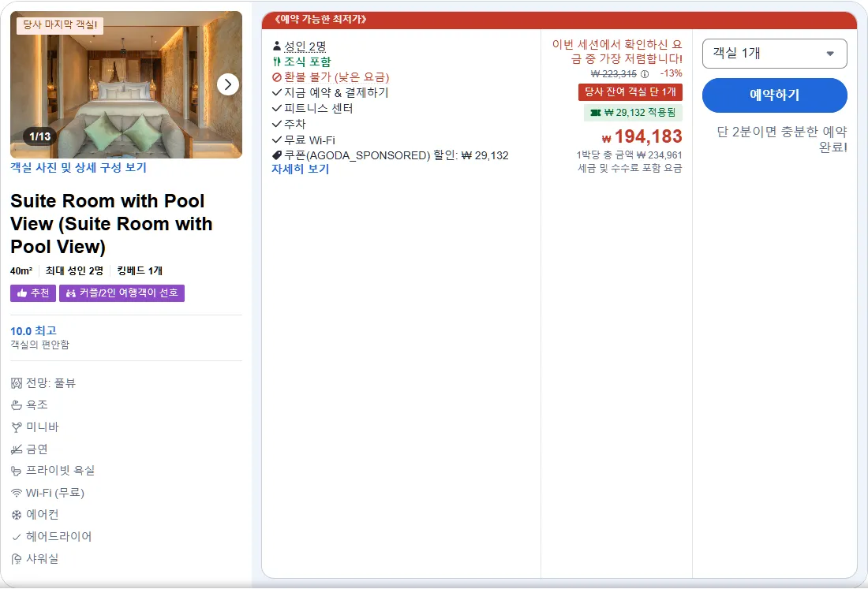Click the 자세히 보기 details link
This screenshot has width=868, height=589.
(300, 170)
